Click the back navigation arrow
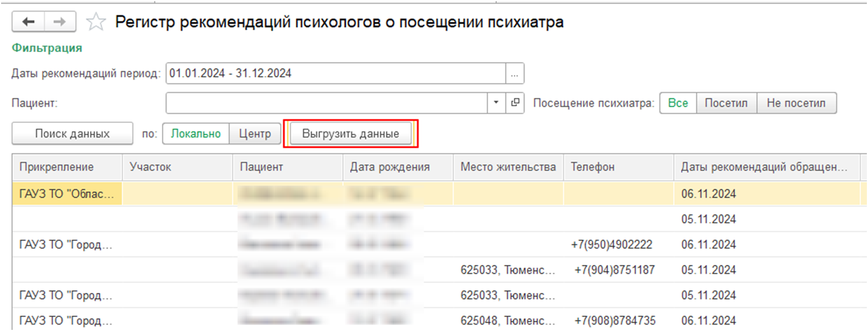Viewport: 868px width, 331px height. (x=30, y=22)
